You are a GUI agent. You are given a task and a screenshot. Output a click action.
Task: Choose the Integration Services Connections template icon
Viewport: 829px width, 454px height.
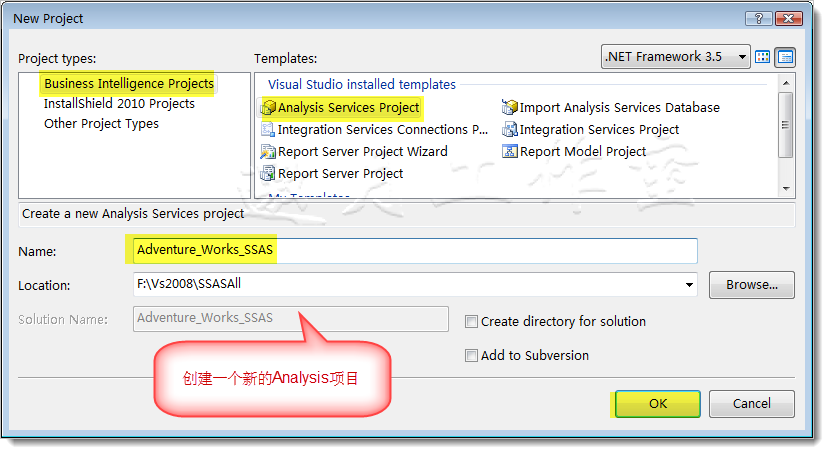[x=269, y=129]
